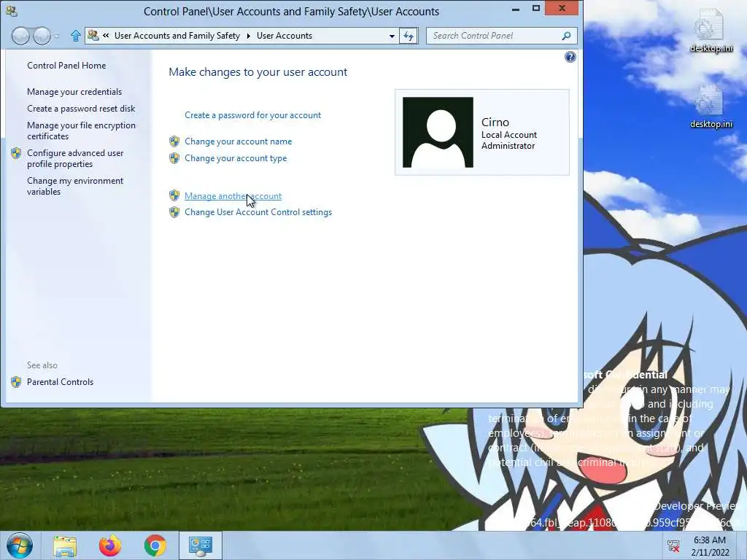Click the Forward navigation arrow button
The image size is (747, 560).
42,36
